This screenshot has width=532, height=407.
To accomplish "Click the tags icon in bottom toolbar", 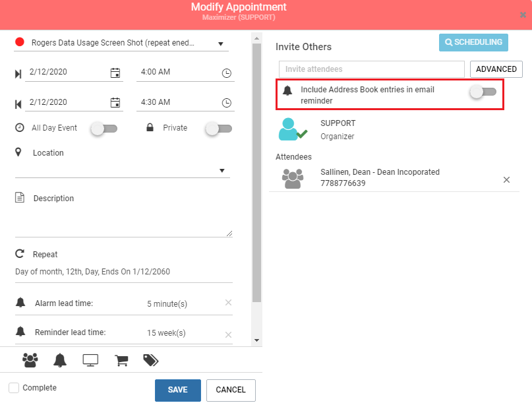I will pos(151,360).
